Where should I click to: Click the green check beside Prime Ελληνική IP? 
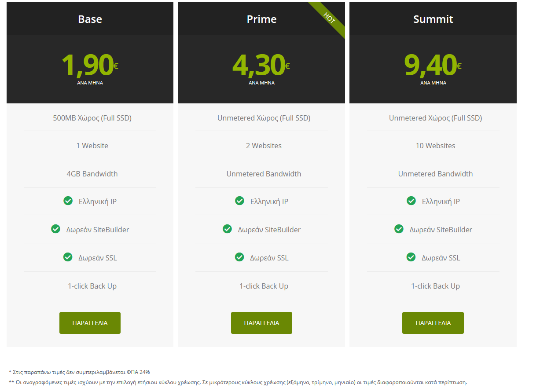[239, 201]
